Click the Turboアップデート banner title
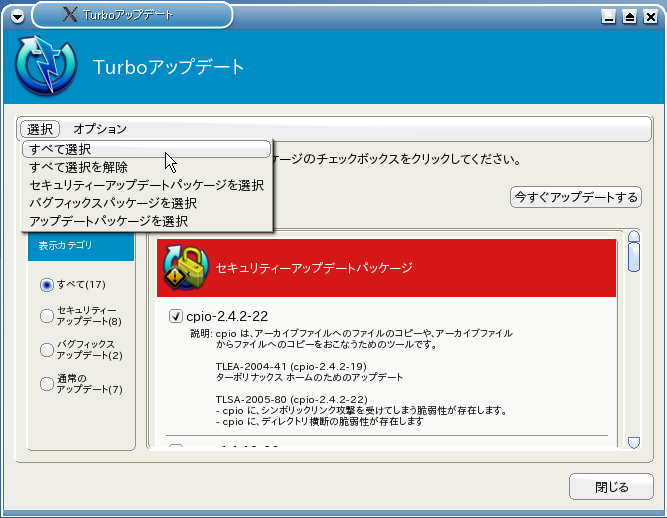The width and height of the screenshot is (667, 518). [x=168, y=67]
